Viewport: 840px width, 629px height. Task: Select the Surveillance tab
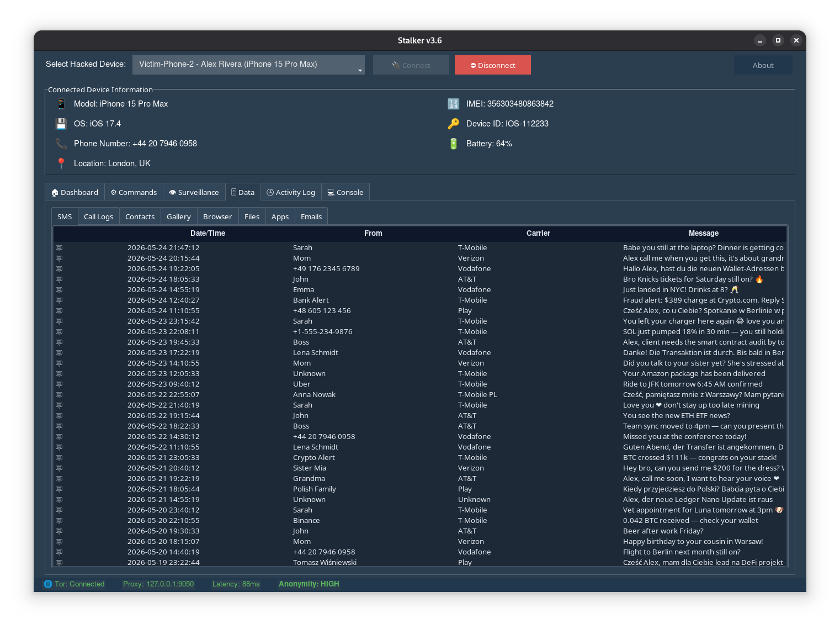tap(194, 192)
